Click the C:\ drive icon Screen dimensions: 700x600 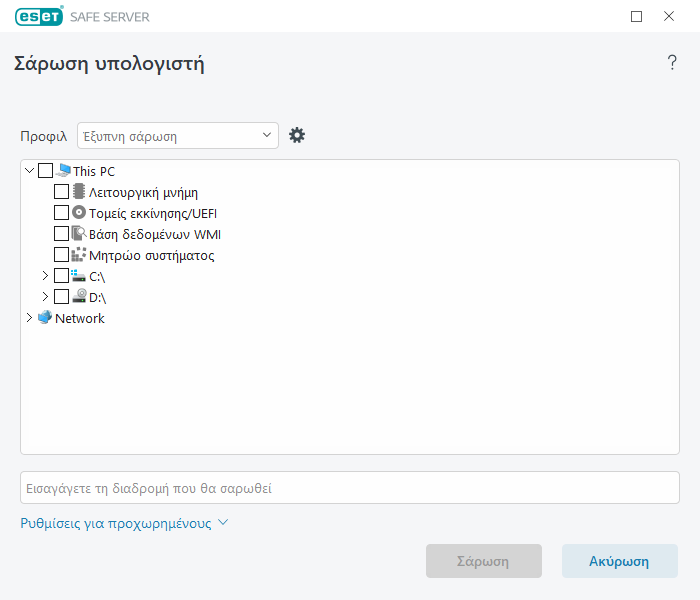pos(79,275)
